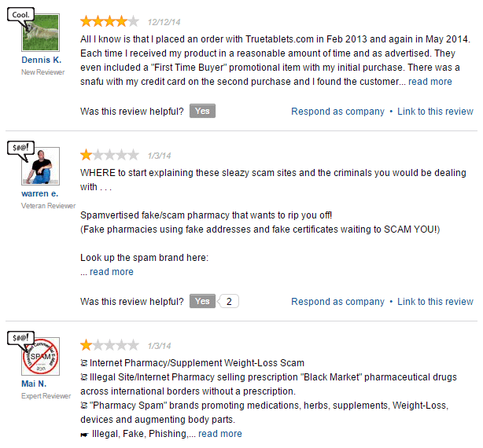Viewport: 483px width, 448px height.
Task: Click warren e.'s profile photo
Action: click(42, 167)
